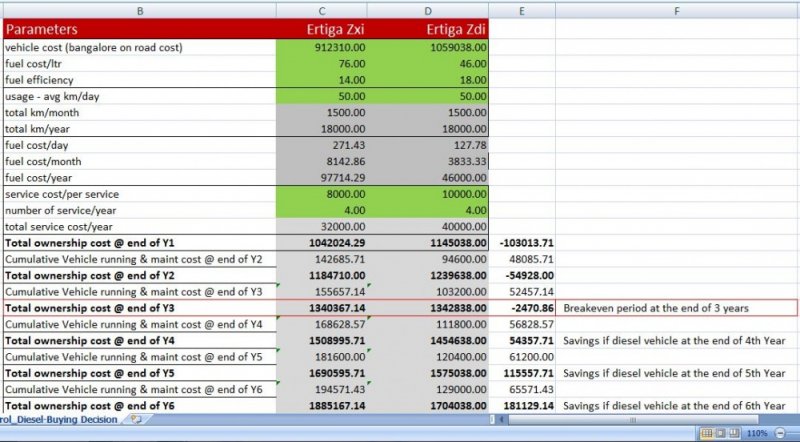Click the 97714.29 fuel cost/year cell
The width and height of the screenshot is (800, 442).
coord(321,178)
